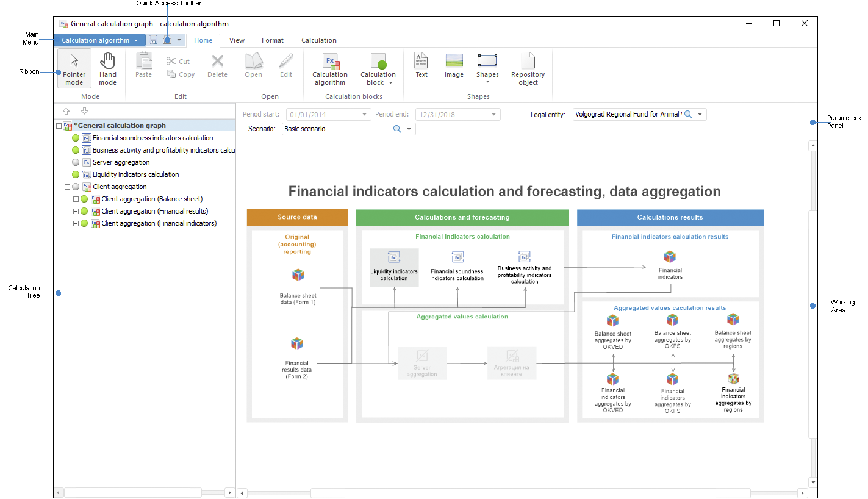
Task: Select Financial soundness indicators calculation block in diagram
Action: (457, 267)
